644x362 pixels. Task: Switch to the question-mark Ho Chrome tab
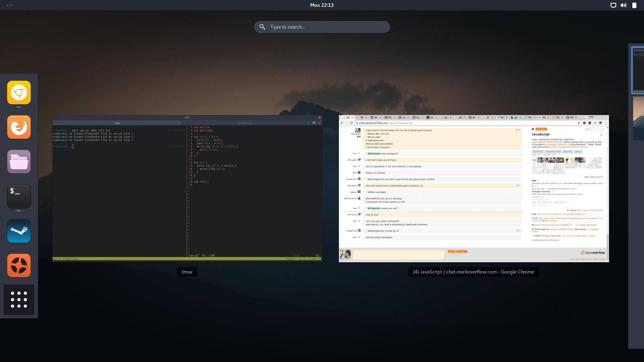[502, 117]
